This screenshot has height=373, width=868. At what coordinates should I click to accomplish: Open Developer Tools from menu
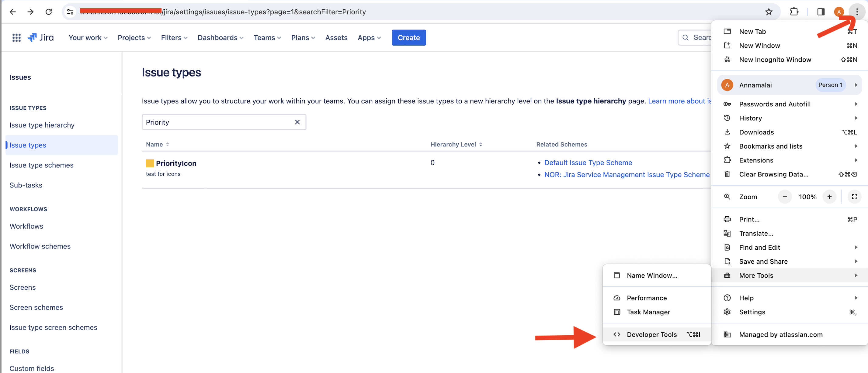click(651, 334)
